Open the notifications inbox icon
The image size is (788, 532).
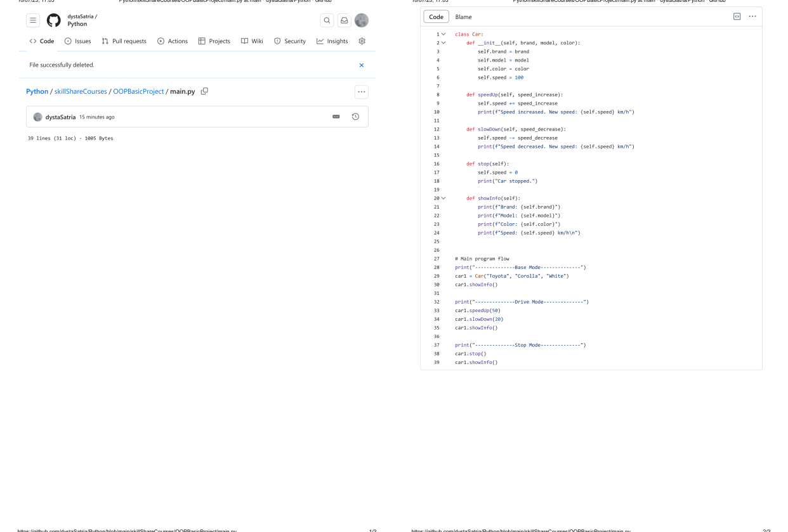[344, 20]
